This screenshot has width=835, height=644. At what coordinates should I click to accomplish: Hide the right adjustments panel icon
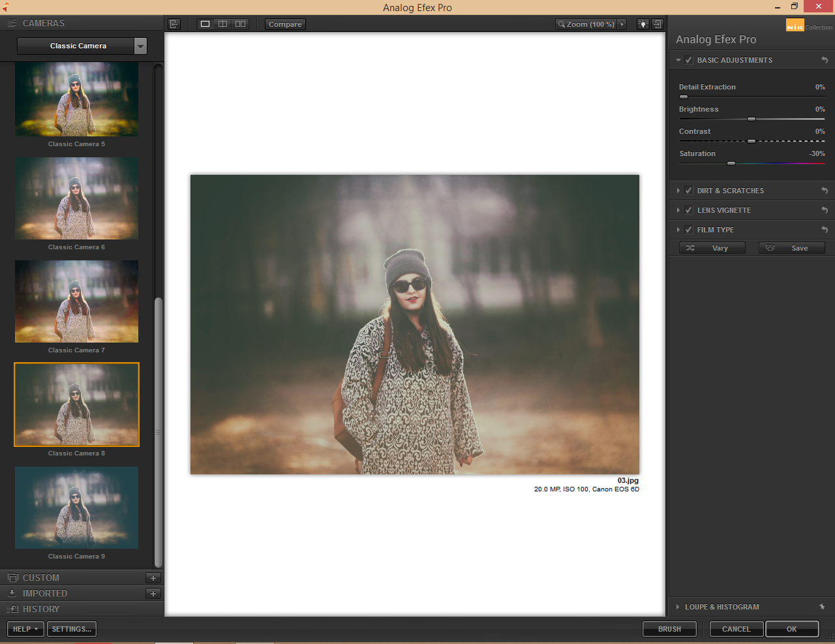tap(658, 24)
